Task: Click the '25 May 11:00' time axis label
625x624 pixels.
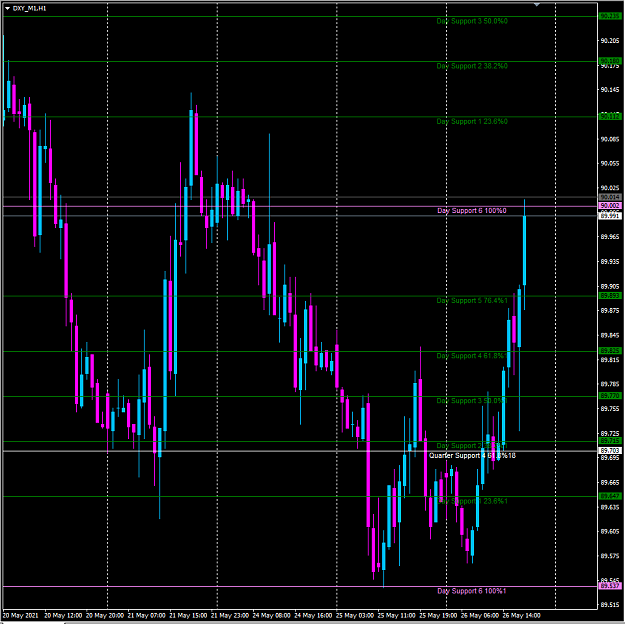Action: (x=396, y=615)
